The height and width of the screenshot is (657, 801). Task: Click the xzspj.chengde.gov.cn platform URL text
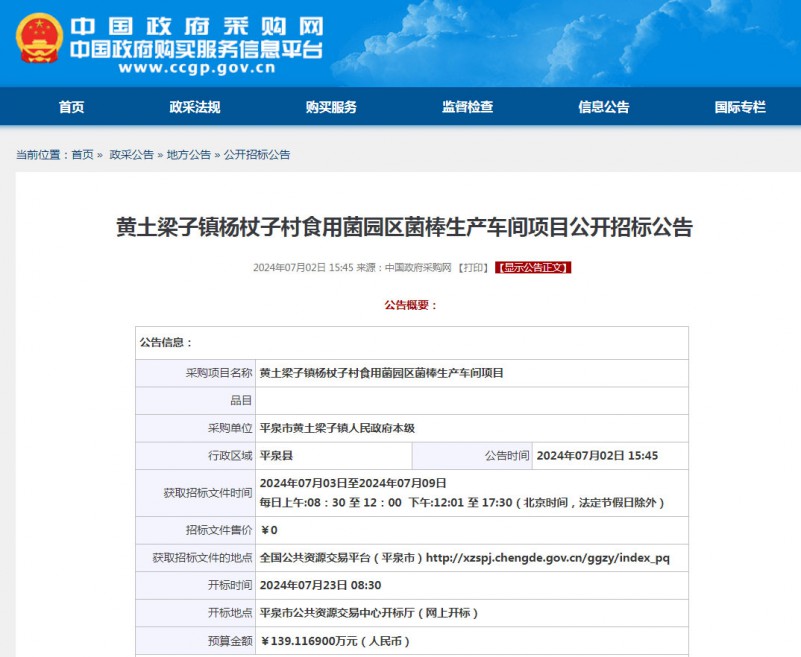coord(548,558)
